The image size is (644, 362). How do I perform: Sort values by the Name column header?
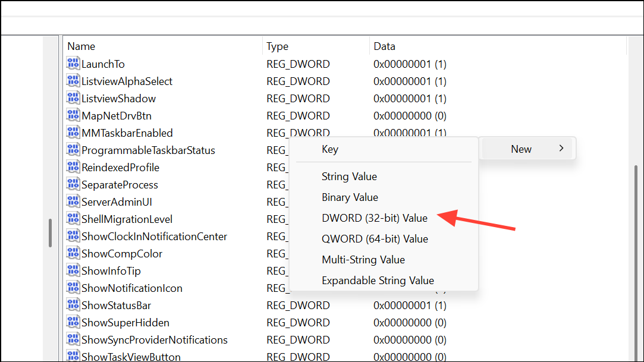coord(81,46)
